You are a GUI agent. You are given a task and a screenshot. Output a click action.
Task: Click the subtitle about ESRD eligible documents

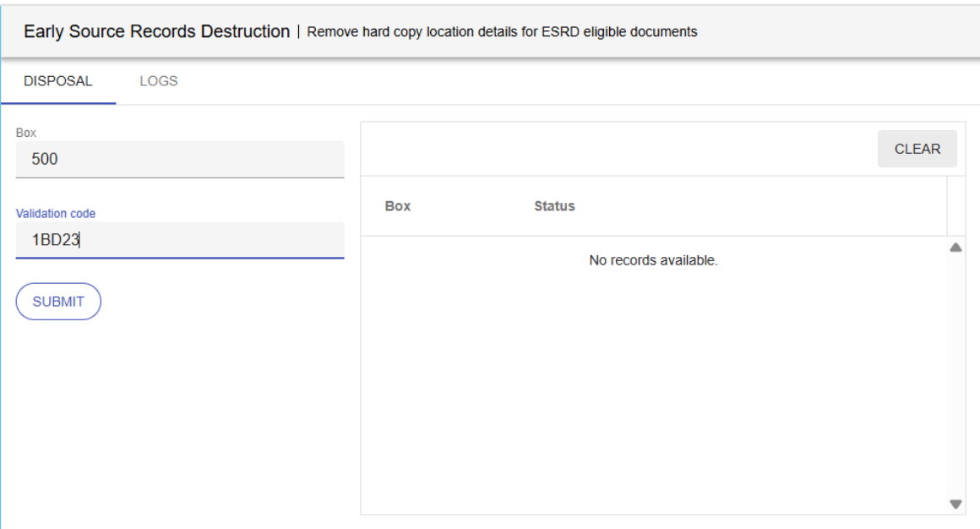tap(502, 32)
